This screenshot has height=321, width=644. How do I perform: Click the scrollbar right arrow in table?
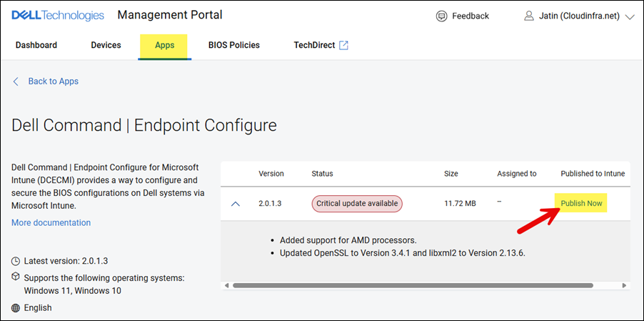click(x=624, y=285)
